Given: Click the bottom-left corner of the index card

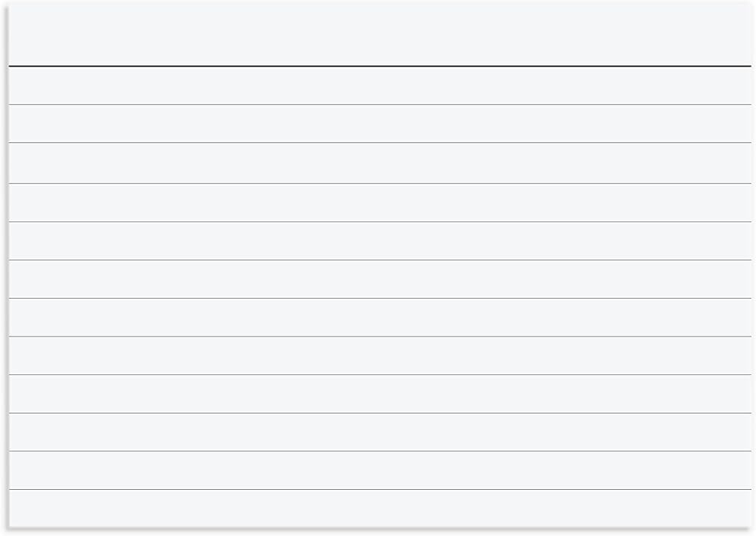Looking at the screenshot, I should pyautogui.click(x=10, y=525).
